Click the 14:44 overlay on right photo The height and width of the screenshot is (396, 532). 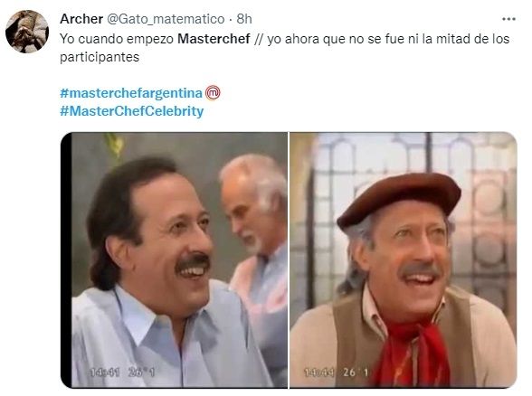[319, 372]
